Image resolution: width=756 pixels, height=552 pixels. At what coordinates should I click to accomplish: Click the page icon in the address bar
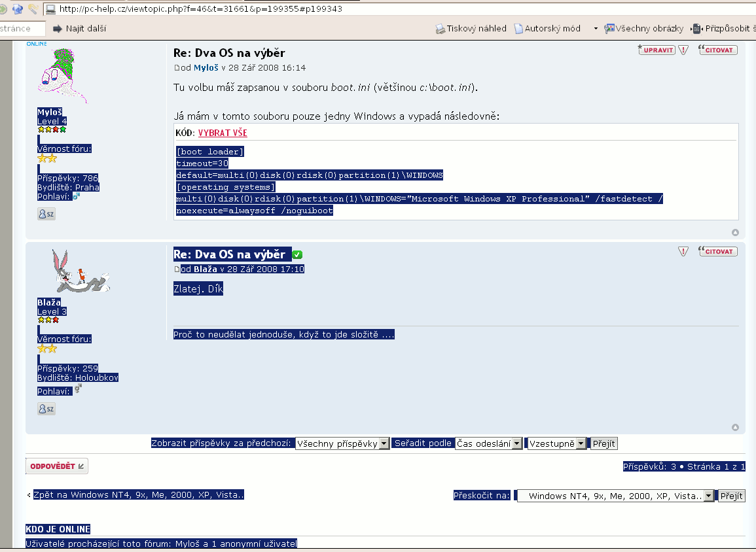pos(50,9)
